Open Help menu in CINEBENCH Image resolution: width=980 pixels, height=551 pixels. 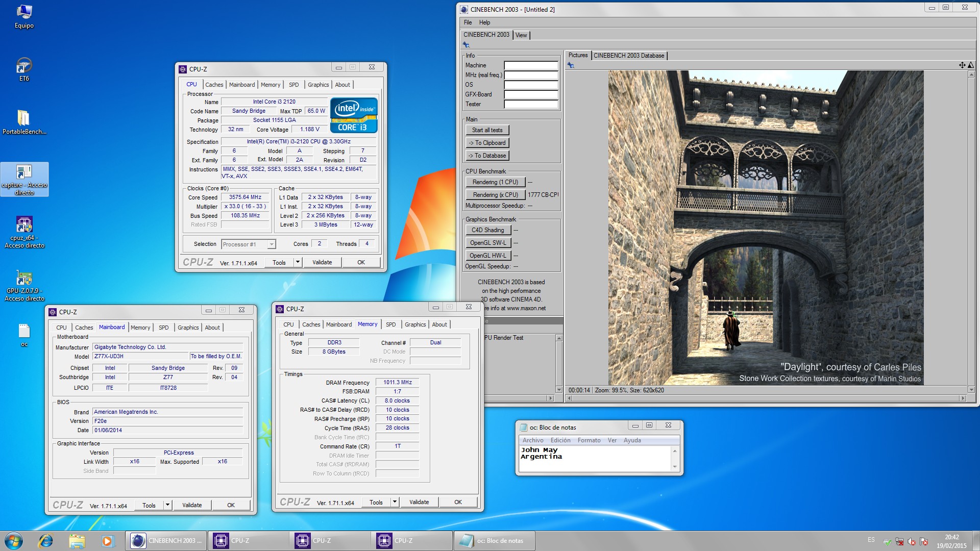(485, 22)
